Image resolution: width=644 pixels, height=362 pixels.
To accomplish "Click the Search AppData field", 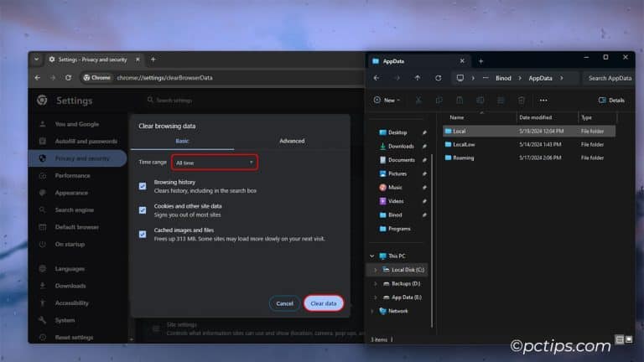I will [x=609, y=78].
